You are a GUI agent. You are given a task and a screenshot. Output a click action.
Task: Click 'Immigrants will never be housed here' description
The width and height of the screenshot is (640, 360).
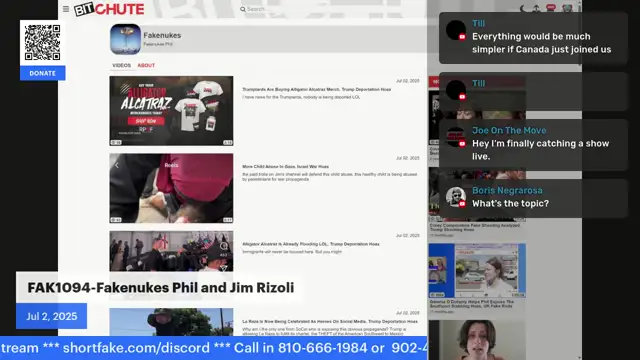292,252
